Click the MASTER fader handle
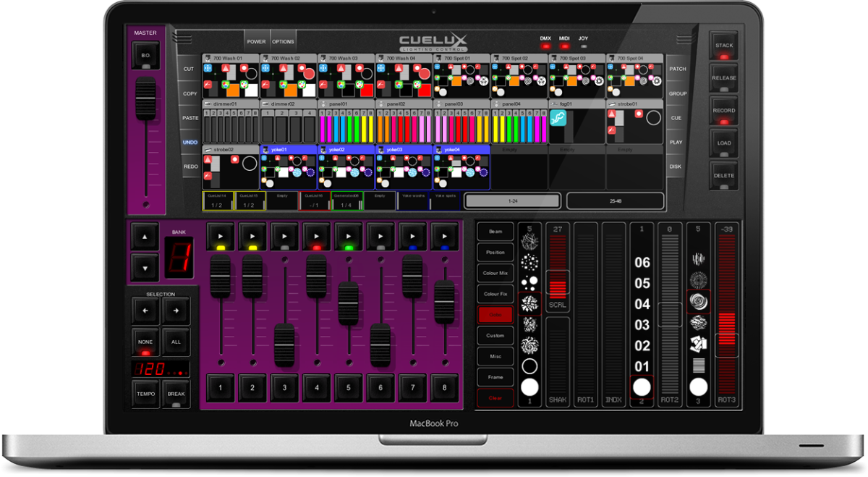Image resolution: width=868 pixels, height=477 pixels. pos(145,90)
